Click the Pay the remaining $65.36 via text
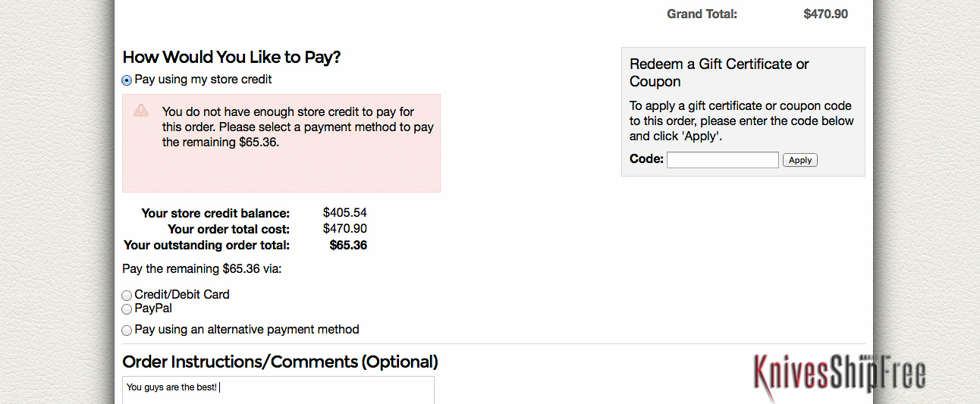This screenshot has height=404, width=980. 202,268
